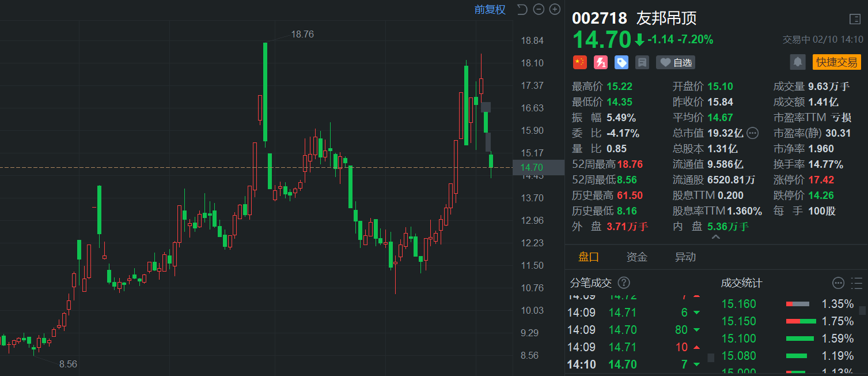Collapse the quote details with the chevron
This screenshot has width=868, height=376.
(x=716, y=237)
